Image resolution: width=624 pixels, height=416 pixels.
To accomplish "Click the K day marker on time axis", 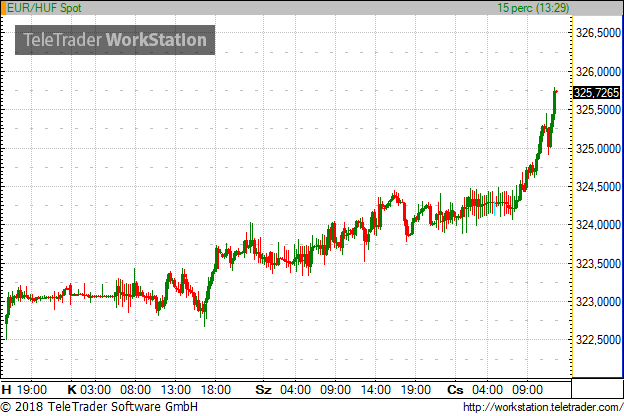I will point(72,389).
